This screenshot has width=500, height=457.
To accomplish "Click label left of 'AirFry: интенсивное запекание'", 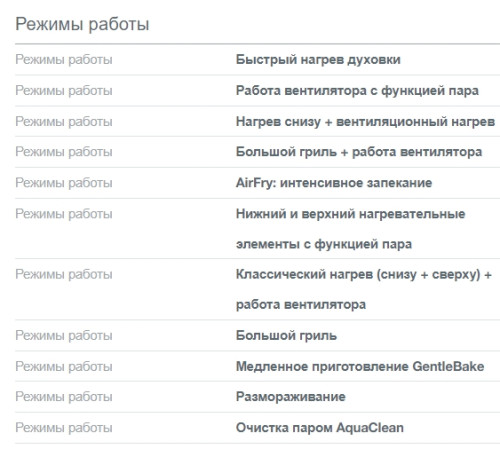I will click(x=64, y=183).
